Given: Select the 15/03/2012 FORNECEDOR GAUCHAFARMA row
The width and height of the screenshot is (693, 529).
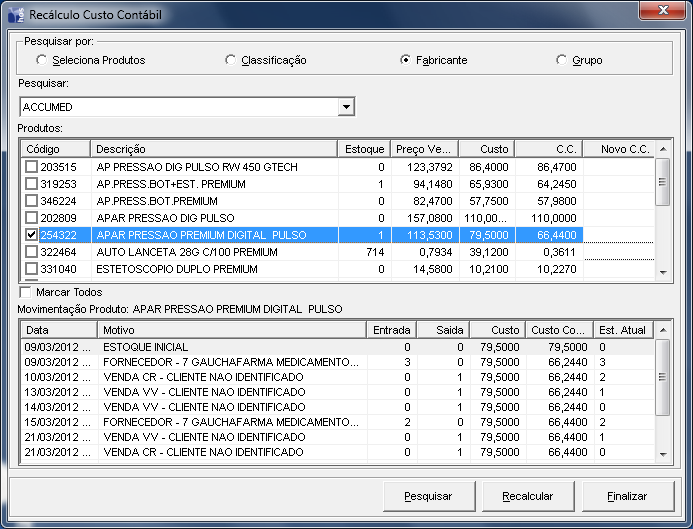Looking at the screenshot, I should tap(338, 422).
